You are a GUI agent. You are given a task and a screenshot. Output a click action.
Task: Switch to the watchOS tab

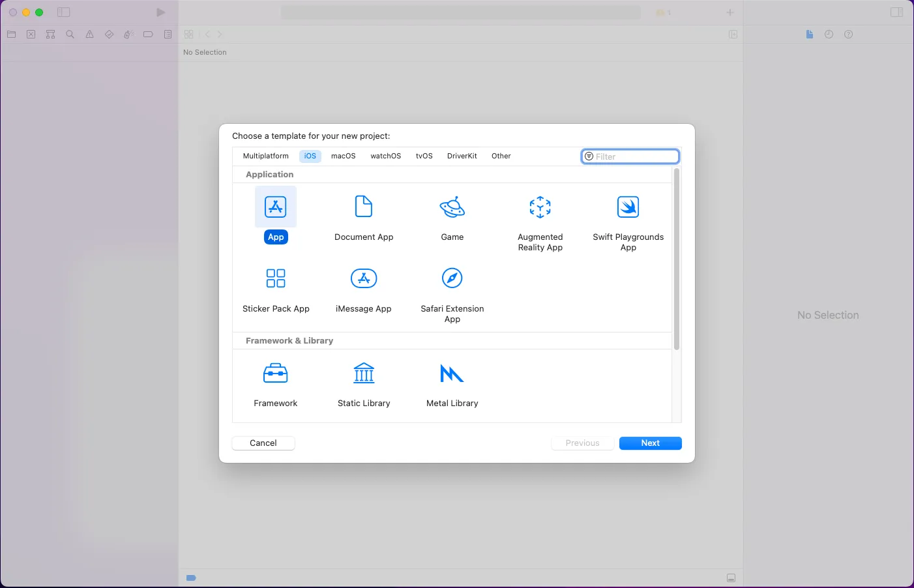click(x=386, y=156)
